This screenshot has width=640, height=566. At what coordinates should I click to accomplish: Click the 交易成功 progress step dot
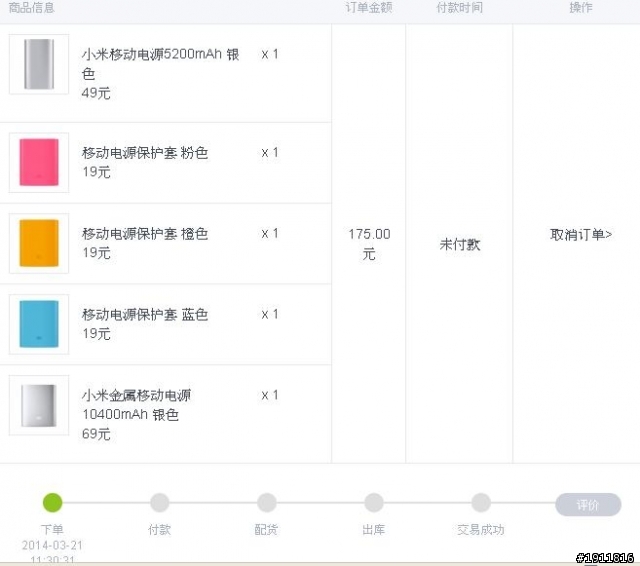(x=481, y=502)
